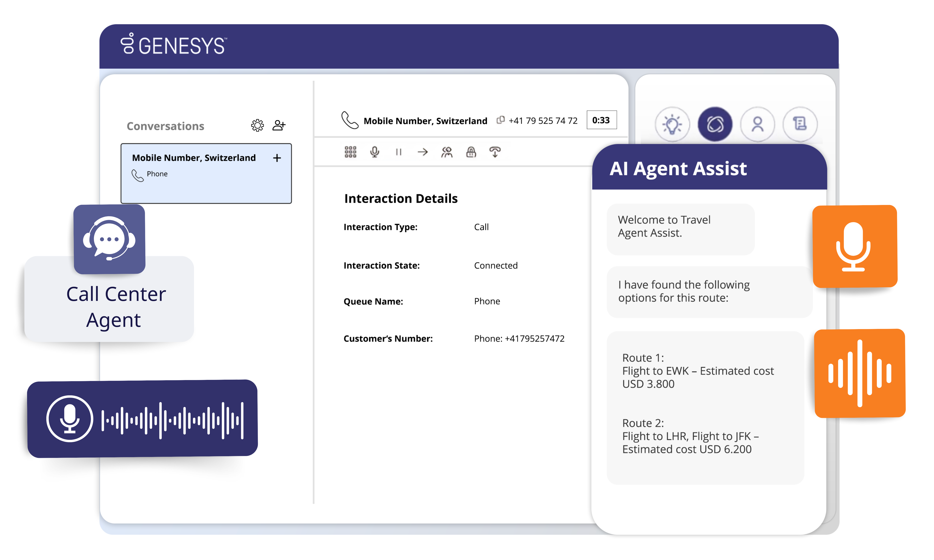Open the customer profile person tab
934x560 pixels.
tap(757, 124)
